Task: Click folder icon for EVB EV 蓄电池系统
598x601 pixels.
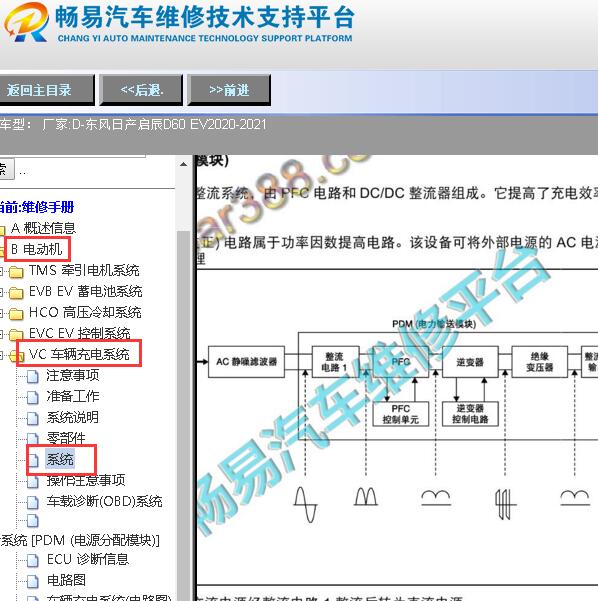Action: 16,293
